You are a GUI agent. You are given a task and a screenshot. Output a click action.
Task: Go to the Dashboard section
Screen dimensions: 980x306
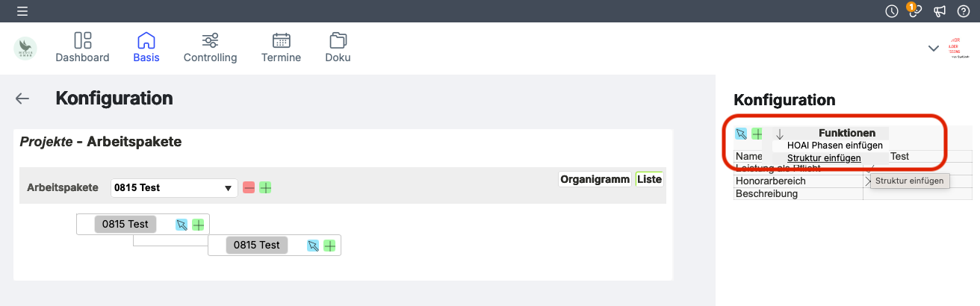tap(82, 48)
